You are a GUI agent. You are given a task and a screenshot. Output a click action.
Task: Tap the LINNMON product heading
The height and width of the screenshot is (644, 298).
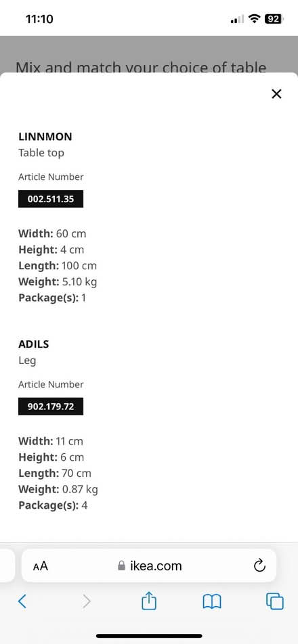[x=45, y=137]
